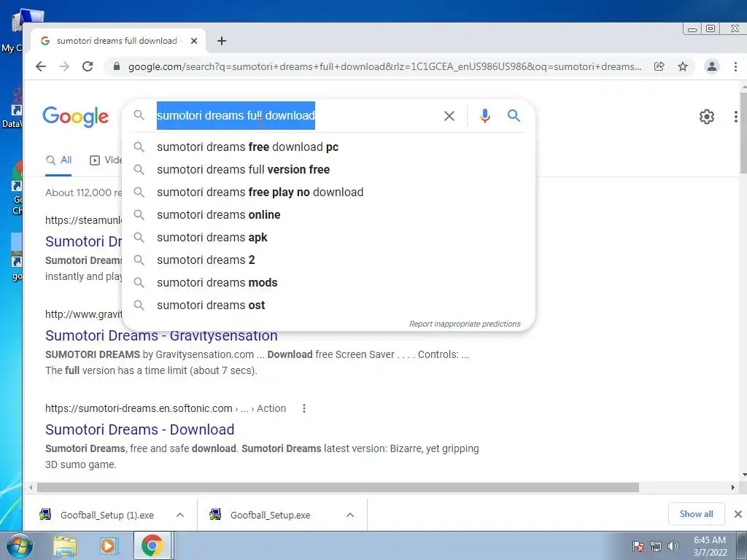Click the Chrome address bar URL
This screenshot has height=560, width=747.
pyautogui.click(x=384, y=66)
